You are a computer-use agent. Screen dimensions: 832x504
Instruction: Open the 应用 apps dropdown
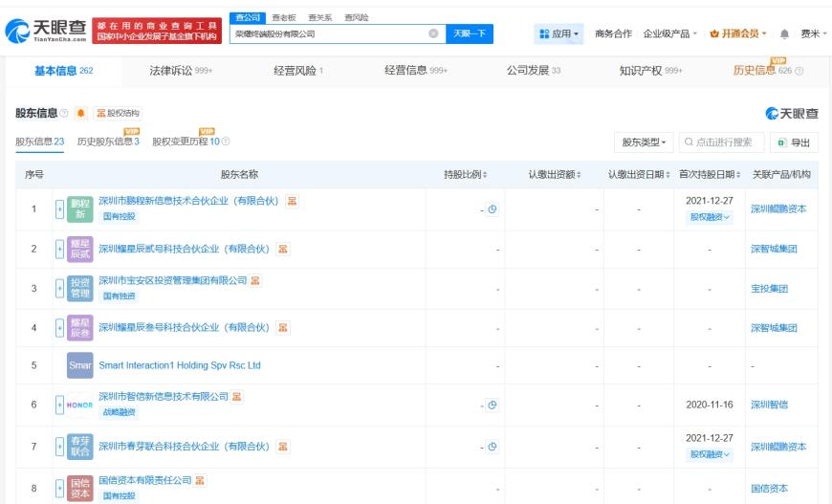[x=560, y=33]
